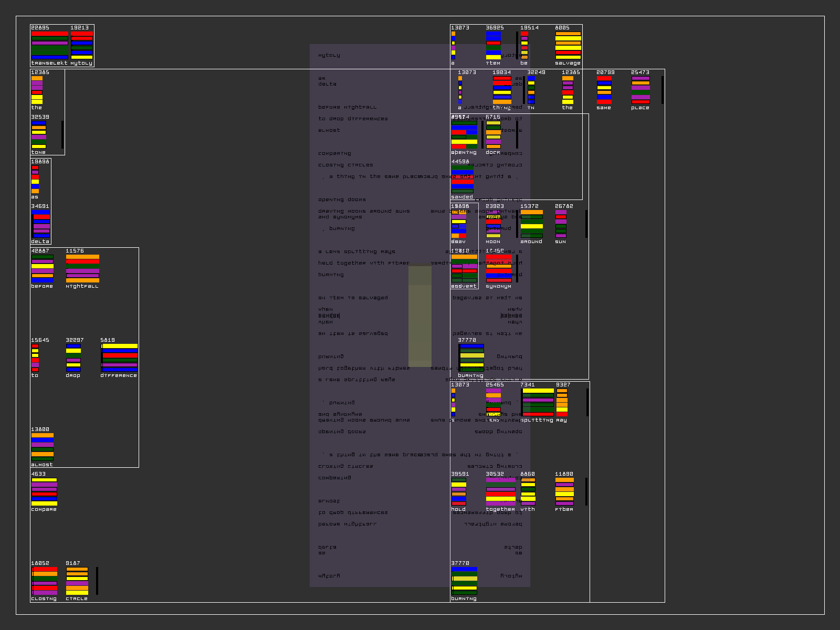
Task: Click the black bar beside tone block
Action: point(62,134)
